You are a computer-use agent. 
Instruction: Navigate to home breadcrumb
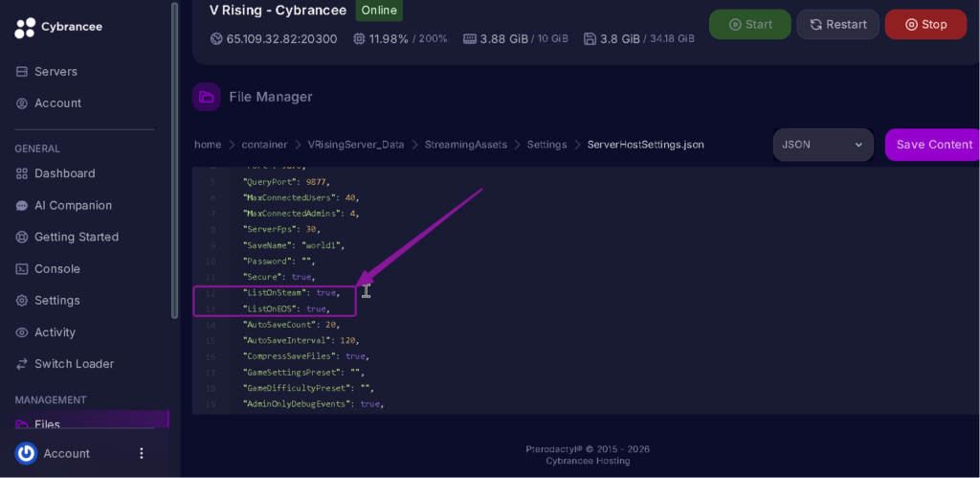[x=208, y=145]
